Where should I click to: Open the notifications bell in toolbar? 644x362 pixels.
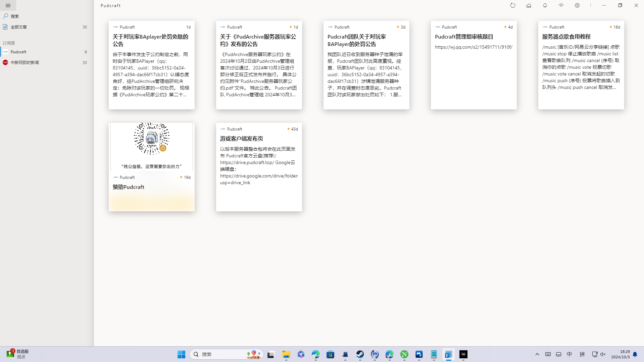click(545, 5)
